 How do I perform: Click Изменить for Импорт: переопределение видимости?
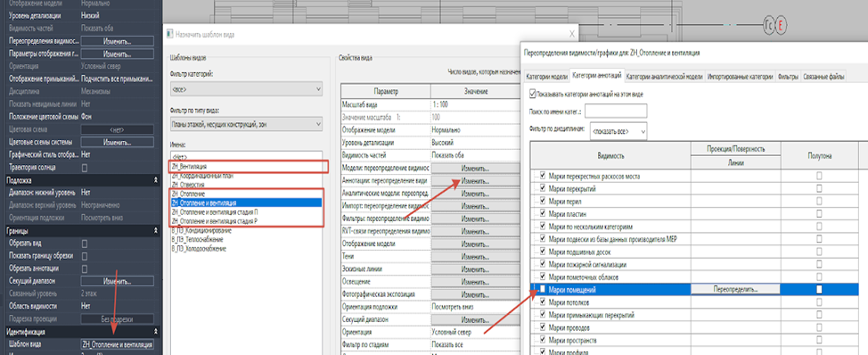(x=475, y=206)
